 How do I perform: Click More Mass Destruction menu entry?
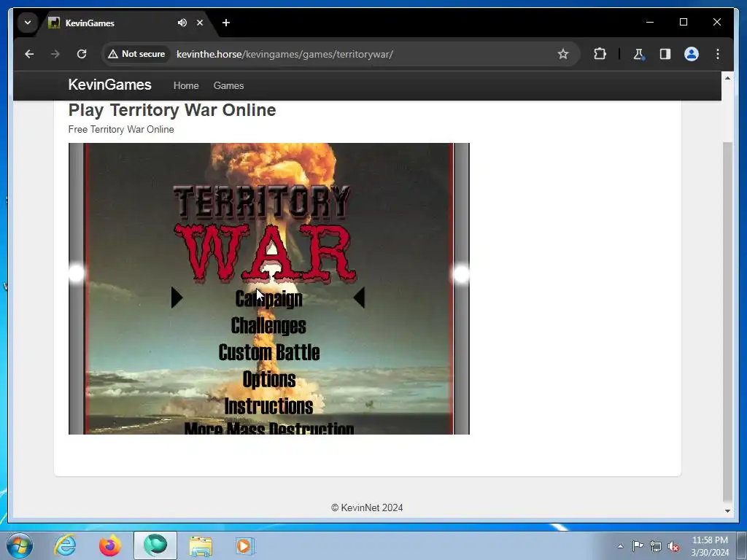click(x=268, y=427)
